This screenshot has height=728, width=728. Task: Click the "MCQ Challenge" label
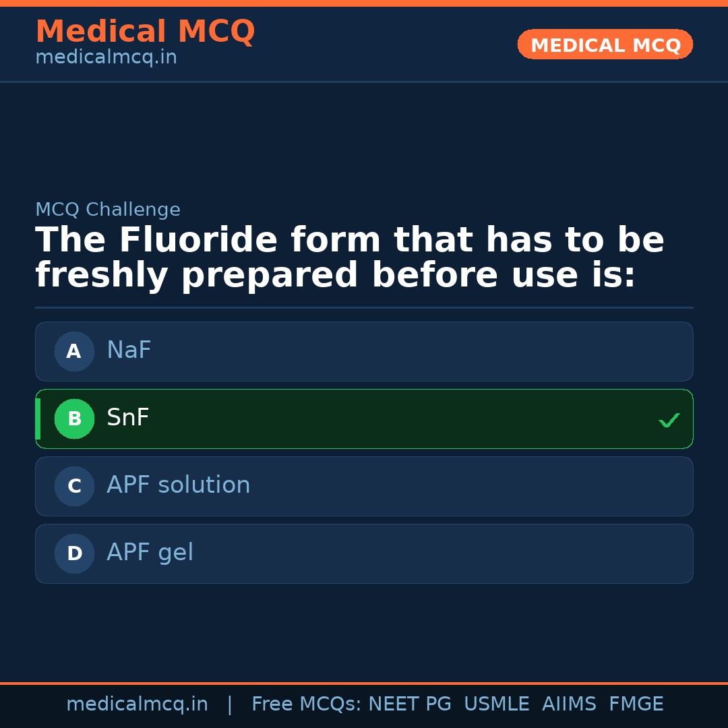(x=108, y=210)
